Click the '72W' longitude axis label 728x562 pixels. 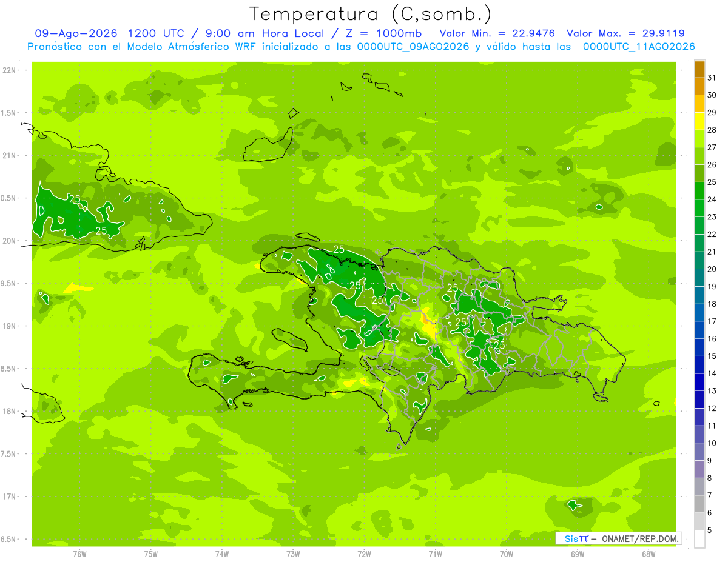[x=364, y=554]
